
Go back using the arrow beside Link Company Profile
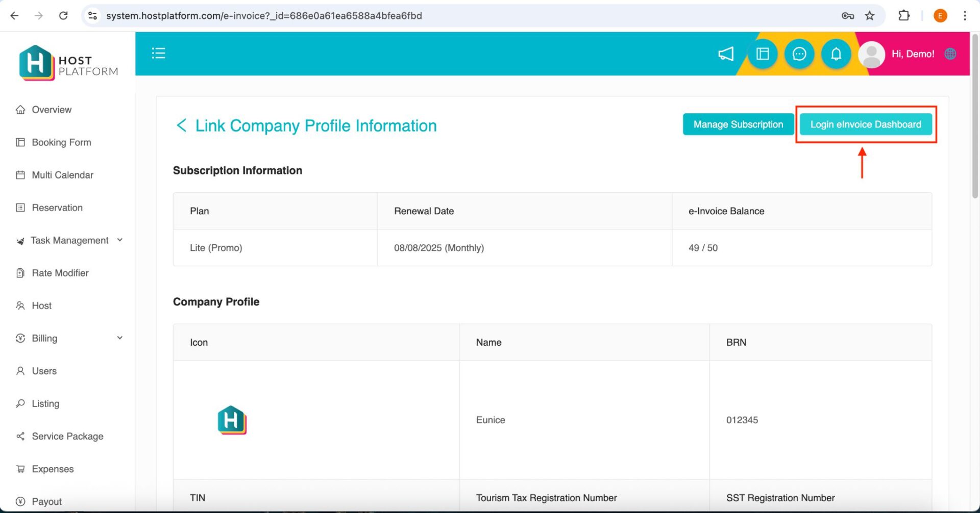point(181,125)
